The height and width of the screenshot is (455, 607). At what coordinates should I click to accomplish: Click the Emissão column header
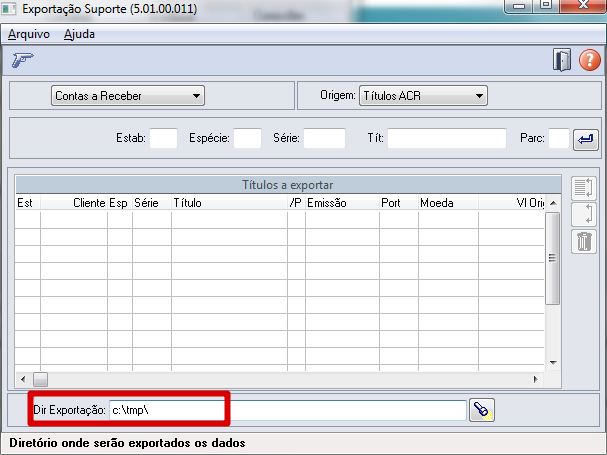pyautogui.click(x=342, y=203)
